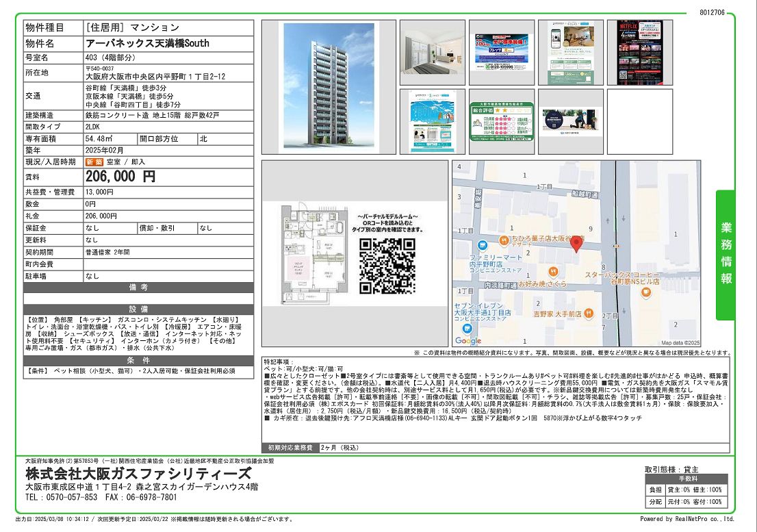The image size is (757, 532).
Task: Click the お好み焼 さくら restaurant marker
Action: click(554, 272)
